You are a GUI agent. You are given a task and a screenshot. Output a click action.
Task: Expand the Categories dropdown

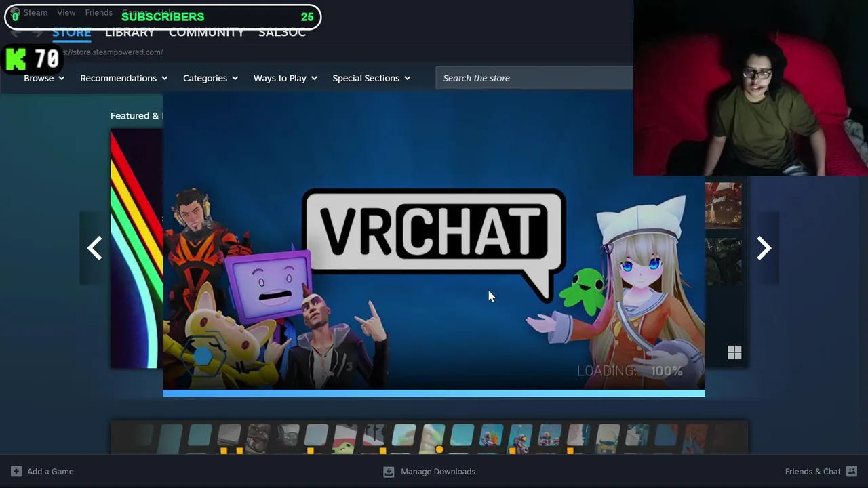click(x=210, y=78)
